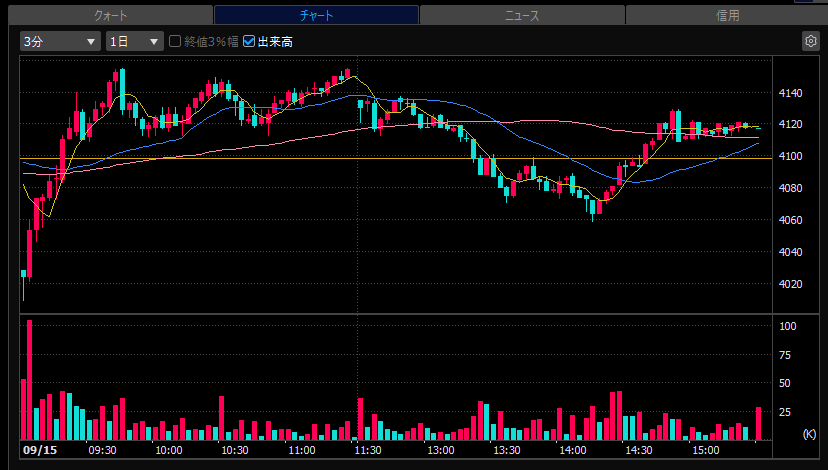Screen dimensions: 828x470
Task: Click the 100 volume axis label
Action: (x=788, y=326)
